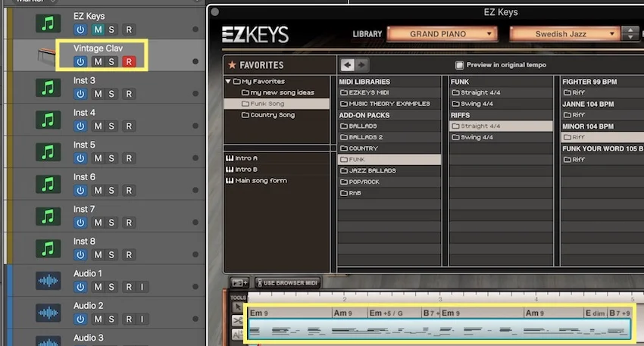This screenshot has width=644, height=346.
Task: Open Riffs Swing 4/4 folder
Action: 473,137
